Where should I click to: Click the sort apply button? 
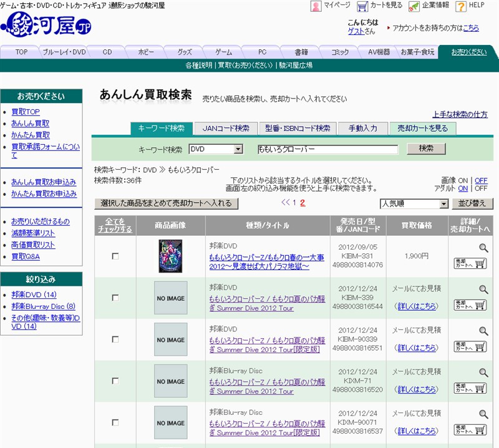(x=472, y=203)
